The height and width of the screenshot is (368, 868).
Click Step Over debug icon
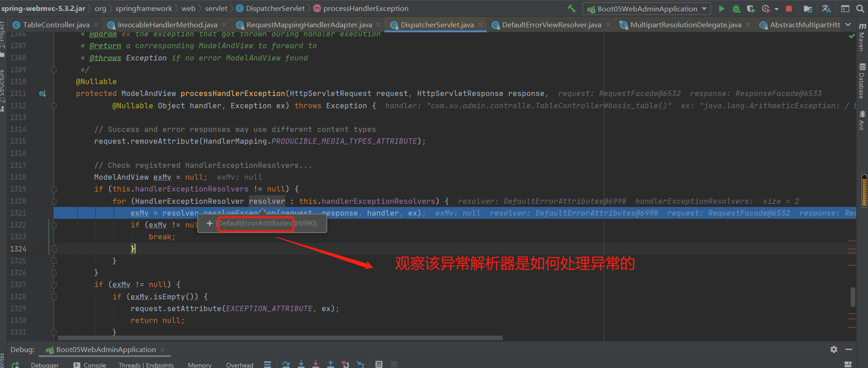coord(286,364)
